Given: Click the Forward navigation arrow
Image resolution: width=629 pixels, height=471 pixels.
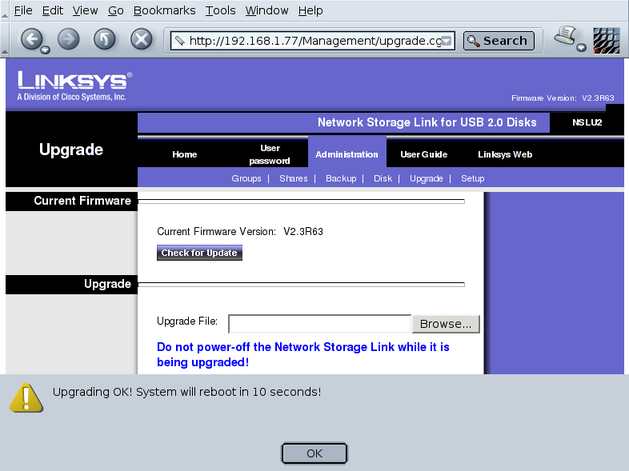Looking at the screenshot, I should point(69,39).
